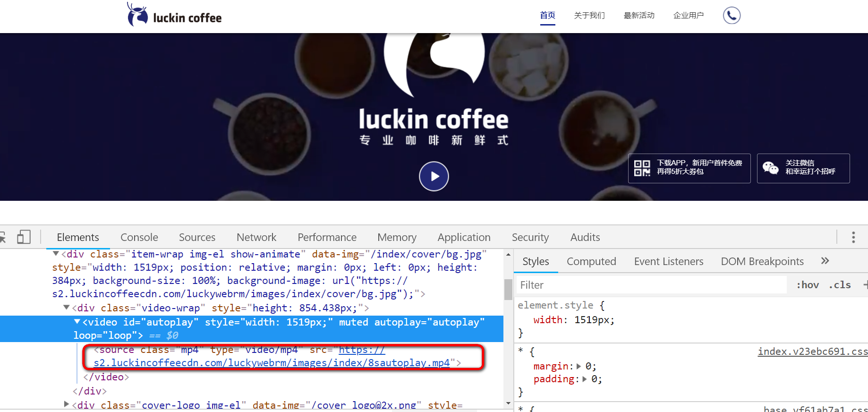This screenshot has width=868, height=412.
Task: Click the luckin coffee logo in header
Action: (174, 15)
